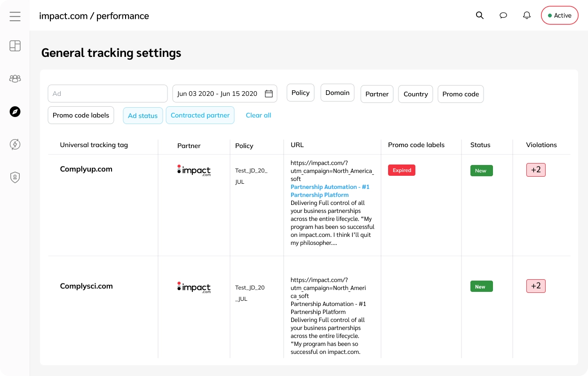Click the search magnifier icon
This screenshot has width=588, height=376.
480,16
